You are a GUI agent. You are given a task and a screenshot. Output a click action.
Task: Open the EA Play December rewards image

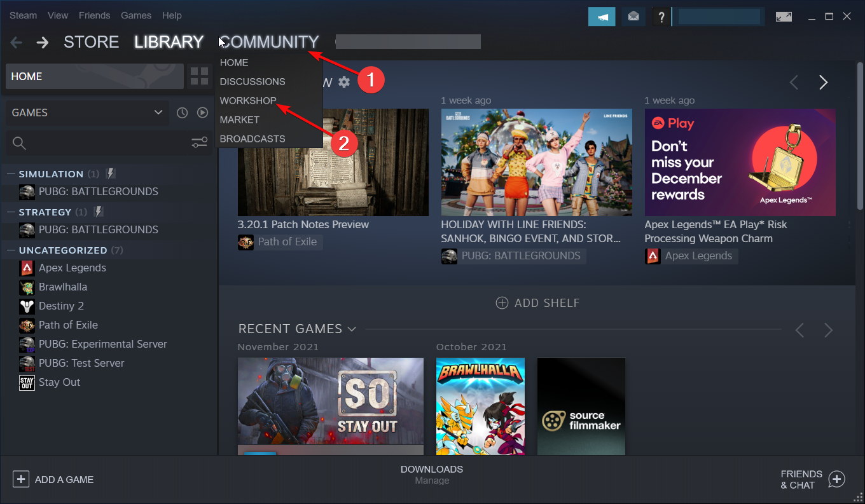click(x=740, y=162)
